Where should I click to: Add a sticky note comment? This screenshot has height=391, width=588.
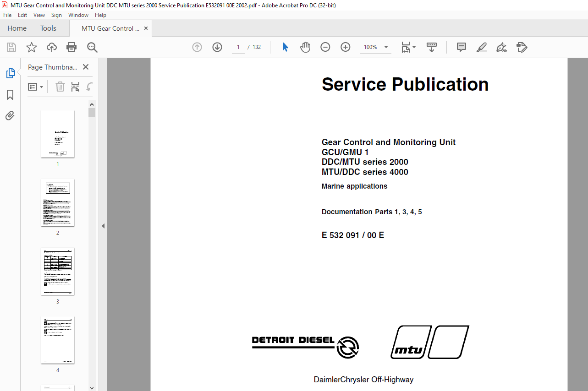point(462,47)
